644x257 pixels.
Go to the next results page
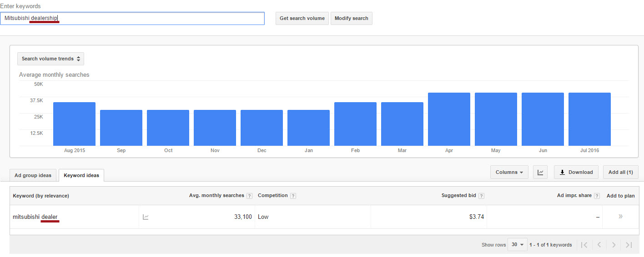click(614, 245)
